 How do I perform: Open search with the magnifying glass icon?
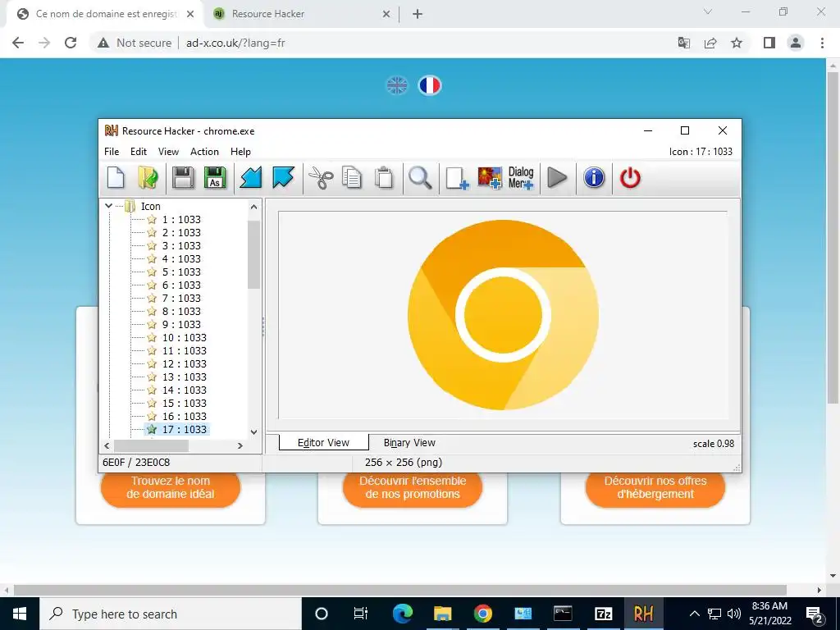[x=420, y=178]
